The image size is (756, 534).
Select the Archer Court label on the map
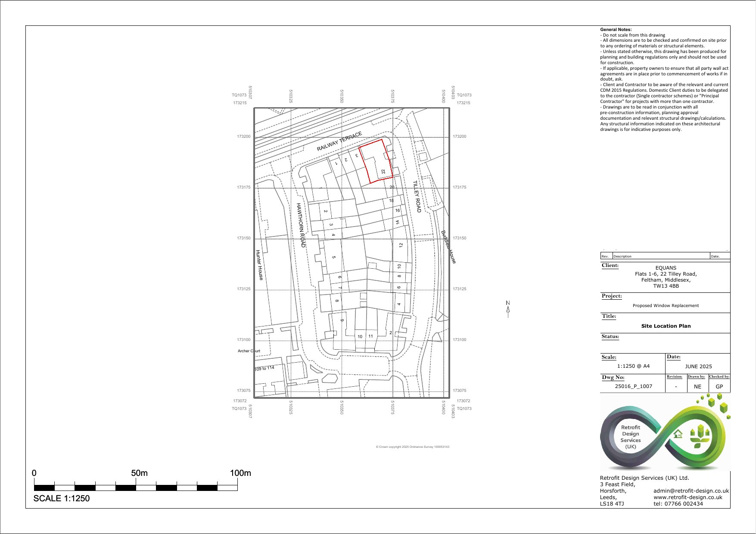(249, 351)
